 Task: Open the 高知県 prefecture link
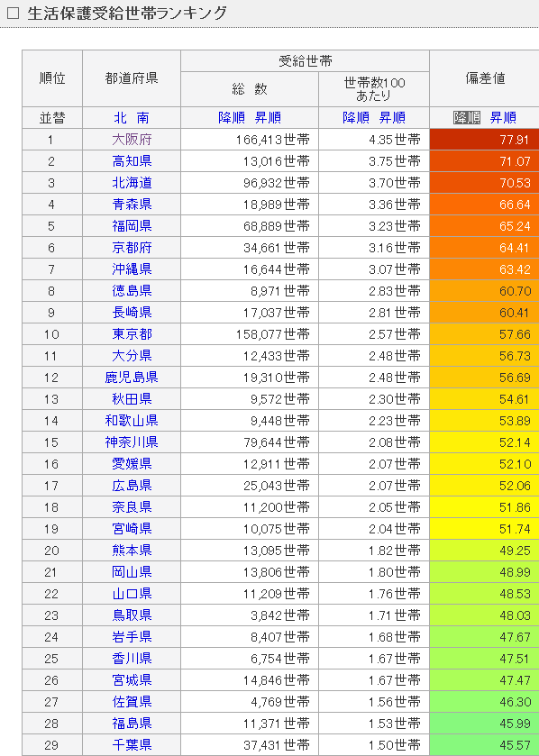(x=132, y=161)
